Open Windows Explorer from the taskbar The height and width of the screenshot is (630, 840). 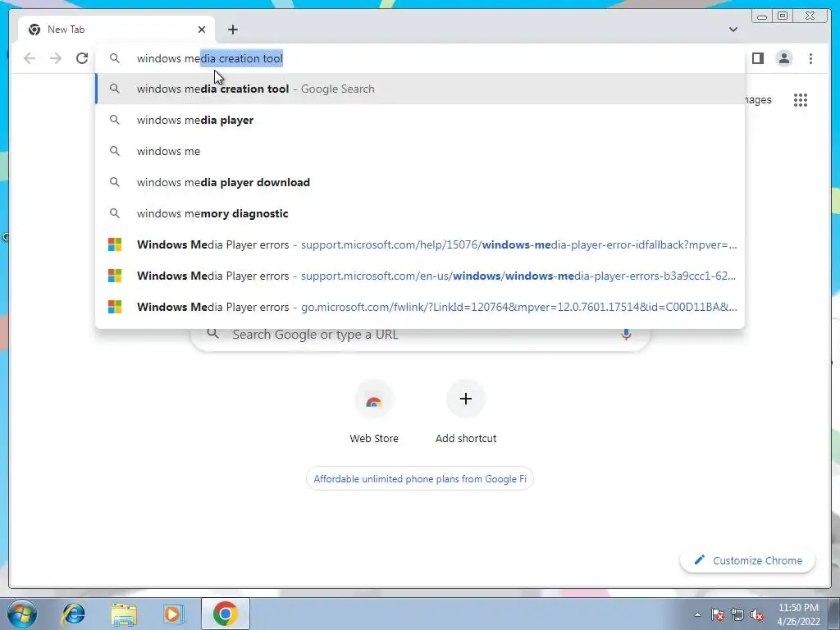124,614
